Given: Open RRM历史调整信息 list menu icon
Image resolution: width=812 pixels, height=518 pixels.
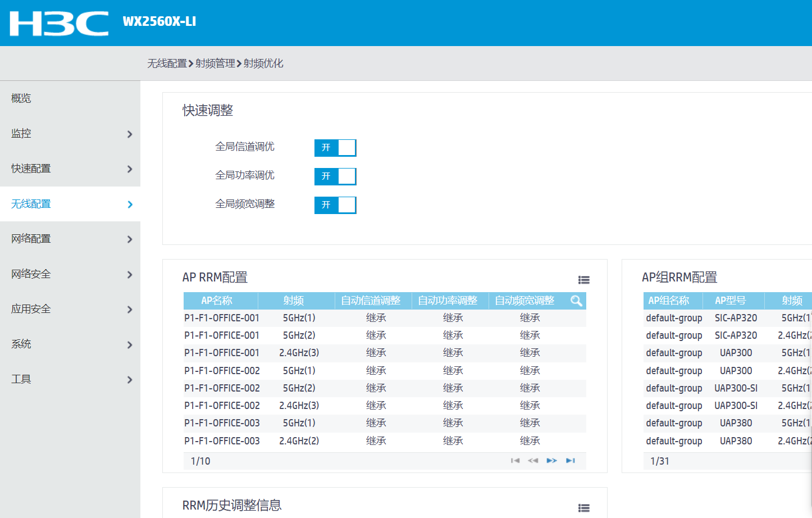Looking at the screenshot, I should coord(583,508).
